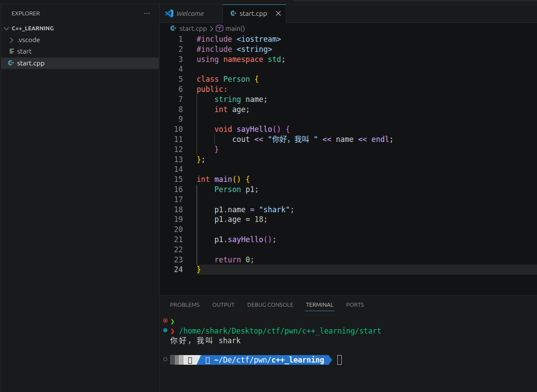This screenshot has height=392, width=537.
Task: Click the EXPLORER panel title
Action: (x=26, y=14)
